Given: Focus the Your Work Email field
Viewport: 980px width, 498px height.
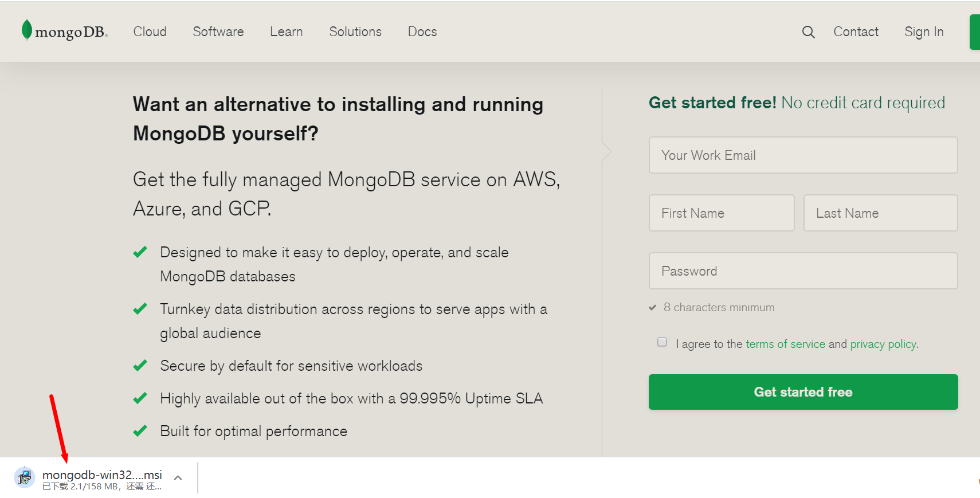Looking at the screenshot, I should [x=803, y=155].
